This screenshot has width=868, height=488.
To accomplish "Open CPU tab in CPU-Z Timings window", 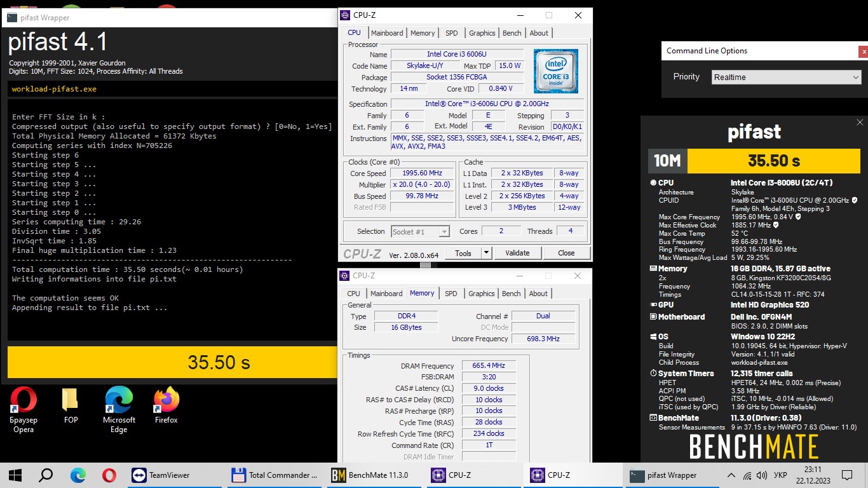I will [353, 294].
